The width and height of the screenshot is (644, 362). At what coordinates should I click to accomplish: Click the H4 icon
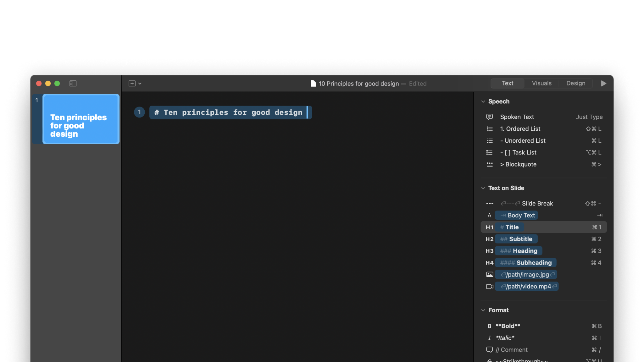point(489,263)
